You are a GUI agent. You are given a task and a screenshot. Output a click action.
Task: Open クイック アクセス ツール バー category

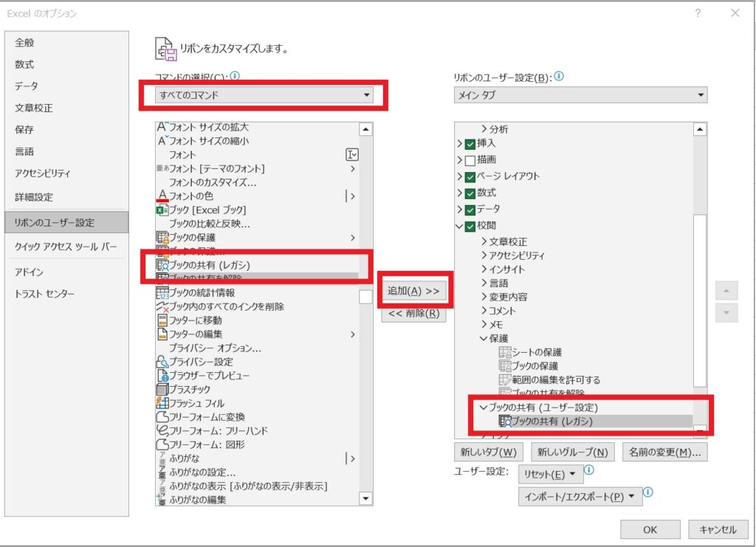click(66, 247)
